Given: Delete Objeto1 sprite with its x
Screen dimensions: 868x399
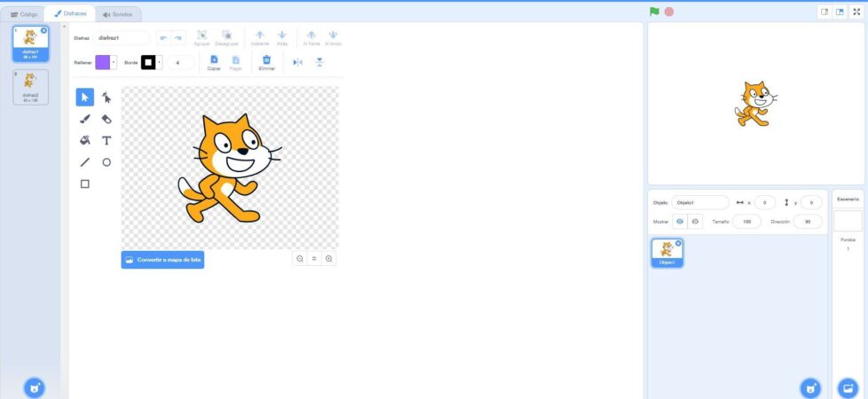Looking at the screenshot, I should point(678,243).
